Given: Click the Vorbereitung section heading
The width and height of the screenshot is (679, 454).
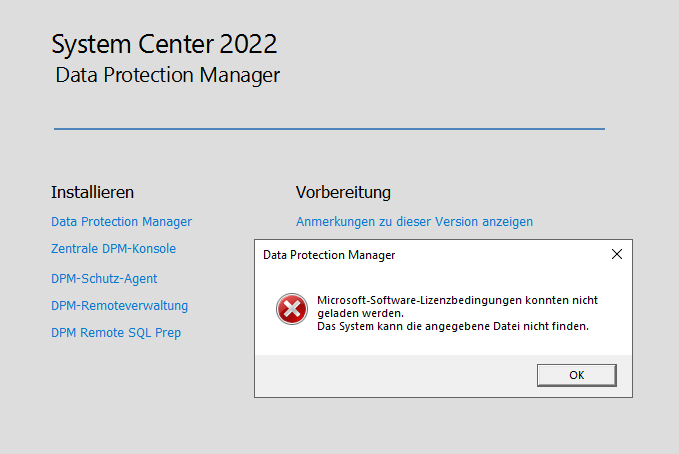Looking at the screenshot, I should [343, 192].
